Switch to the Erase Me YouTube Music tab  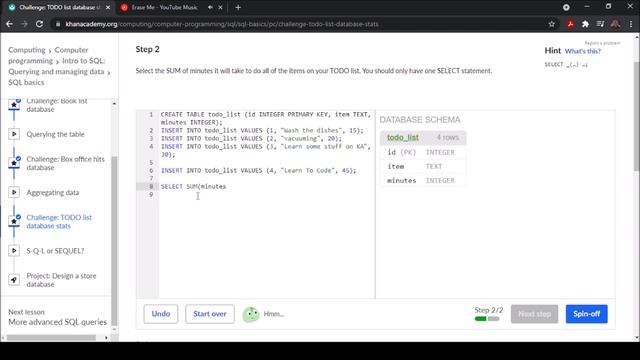[164, 7]
